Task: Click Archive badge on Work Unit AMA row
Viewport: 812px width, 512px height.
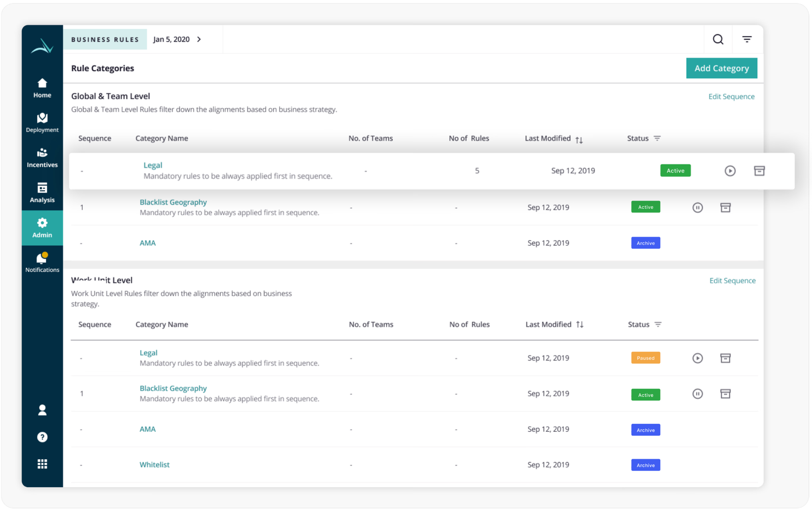Action: 646,430
